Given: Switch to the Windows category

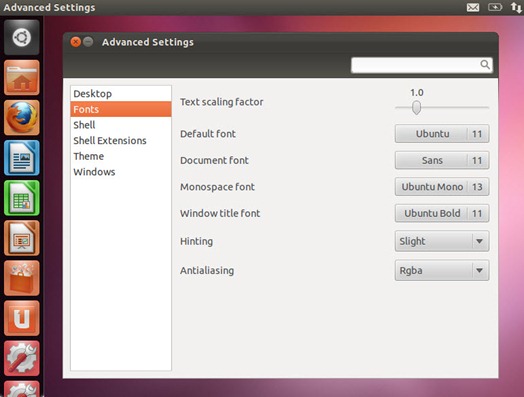Looking at the screenshot, I should (x=121, y=172).
